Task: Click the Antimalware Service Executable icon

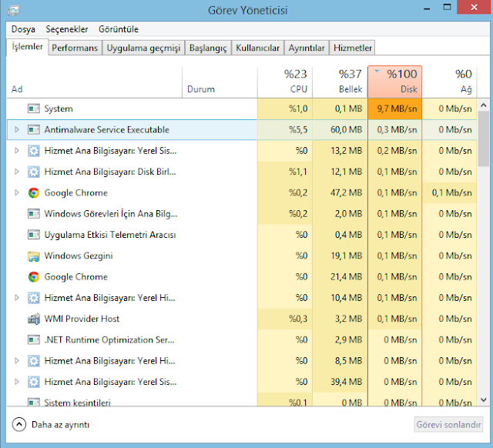Action: (34, 130)
